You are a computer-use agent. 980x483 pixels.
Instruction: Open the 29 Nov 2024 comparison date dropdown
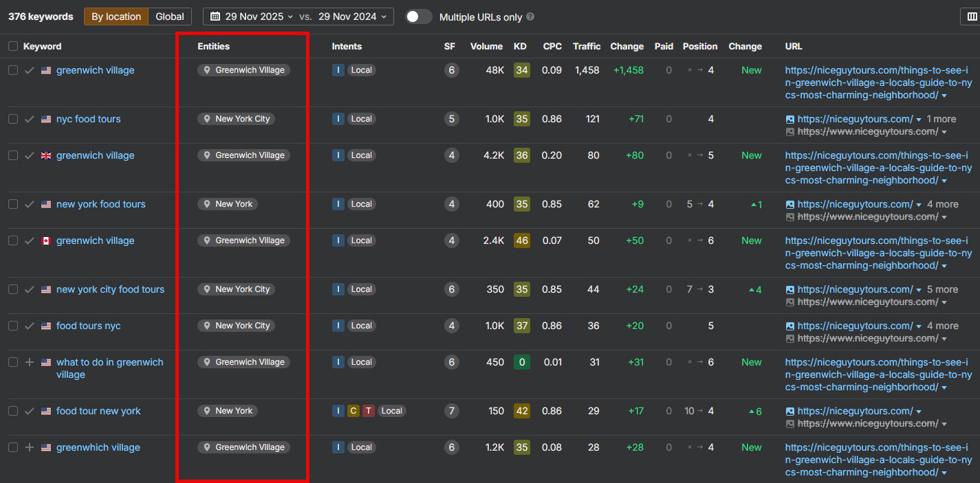[x=351, y=16]
